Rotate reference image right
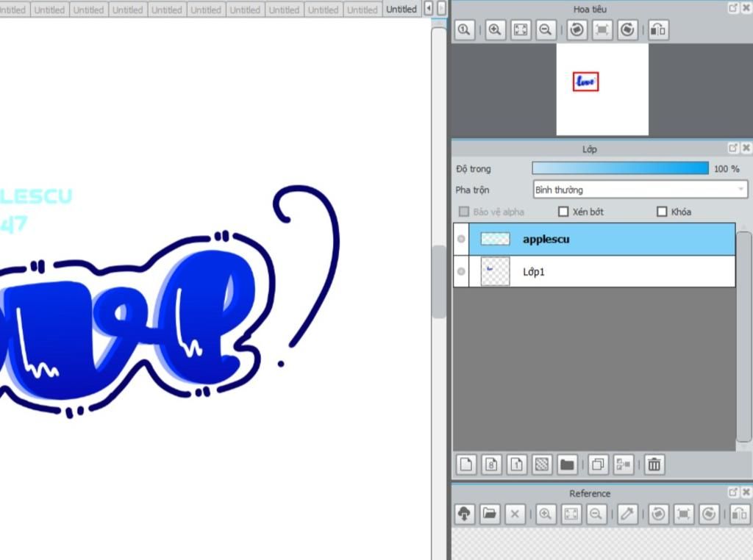 pos(709,514)
